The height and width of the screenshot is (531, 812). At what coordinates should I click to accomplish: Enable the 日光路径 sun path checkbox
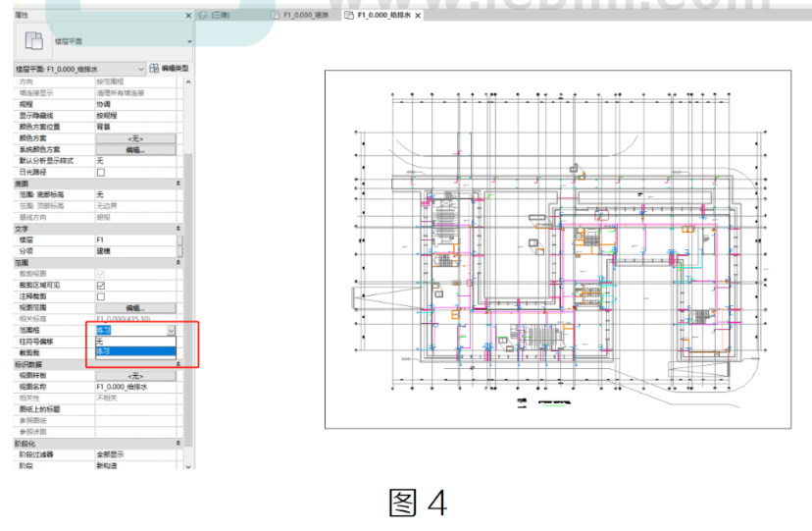[x=101, y=173]
